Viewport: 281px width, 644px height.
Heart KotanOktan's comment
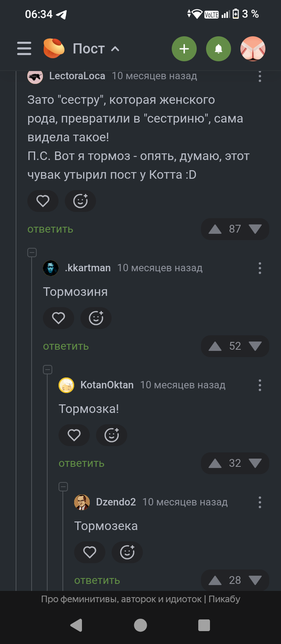point(74,435)
